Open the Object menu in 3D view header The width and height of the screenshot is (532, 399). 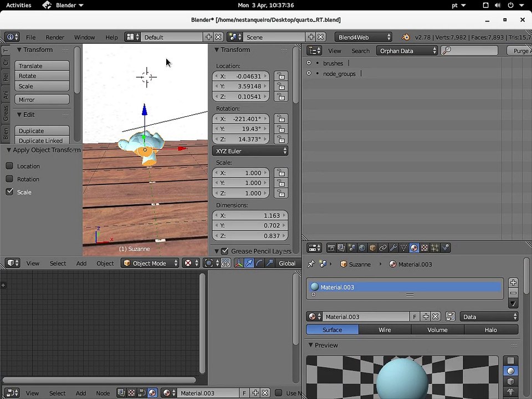[x=105, y=263]
